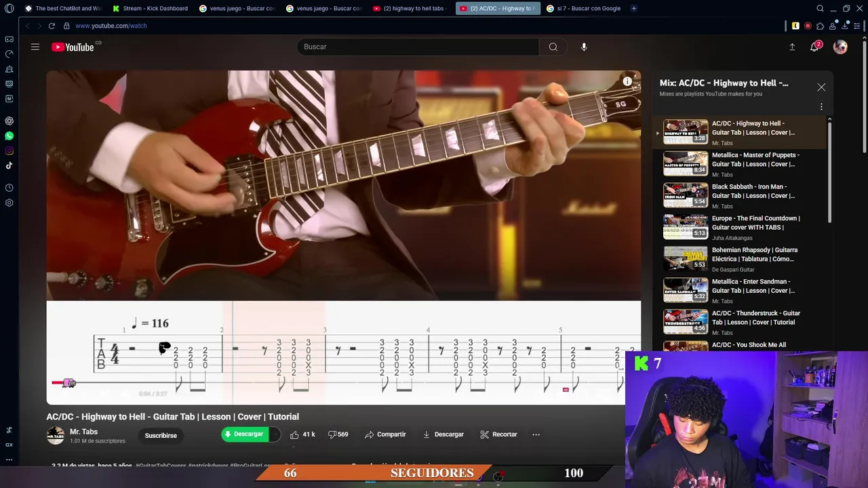868x488 pixels.
Task: Open sidebar three-dot setup at bottom
Action: (x=9, y=460)
